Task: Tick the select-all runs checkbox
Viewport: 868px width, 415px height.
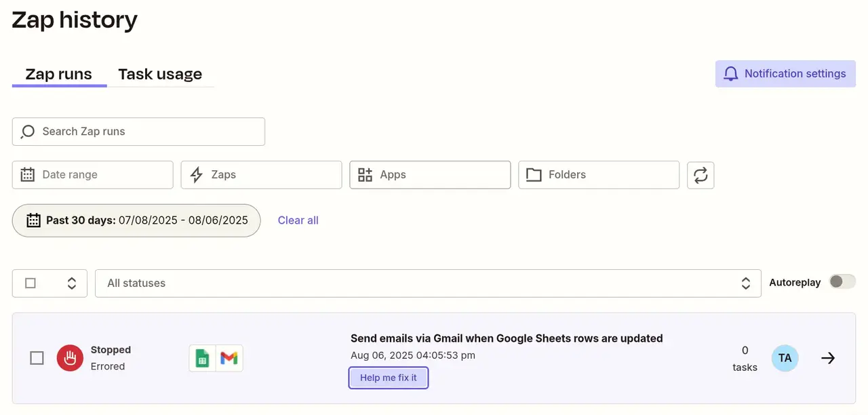Action: point(31,283)
